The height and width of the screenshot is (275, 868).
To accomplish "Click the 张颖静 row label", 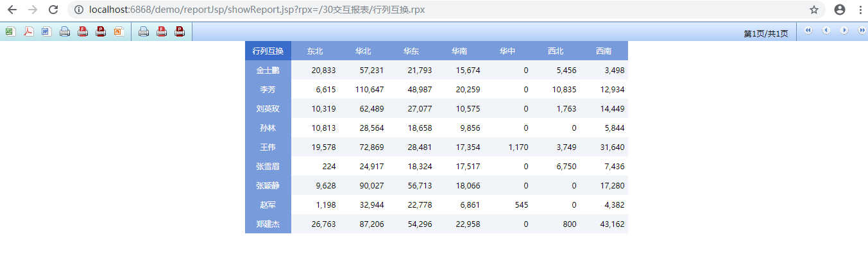I will pyautogui.click(x=268, y=185).
